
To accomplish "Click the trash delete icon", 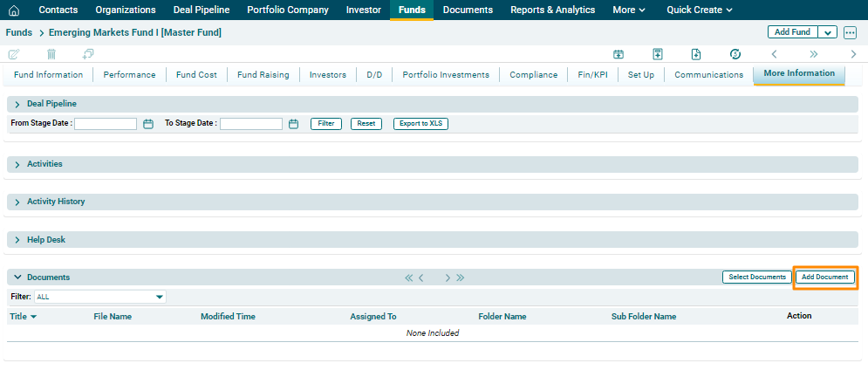I will click(x=51, y=54).
